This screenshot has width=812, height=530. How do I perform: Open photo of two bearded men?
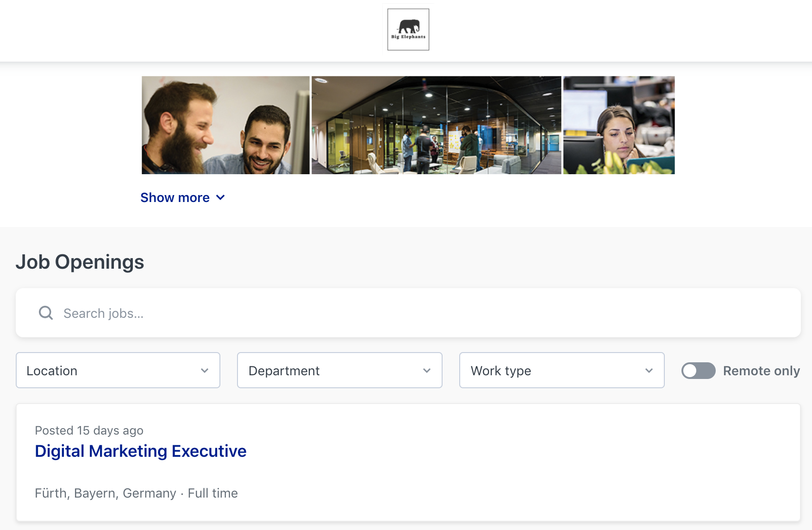225,125
